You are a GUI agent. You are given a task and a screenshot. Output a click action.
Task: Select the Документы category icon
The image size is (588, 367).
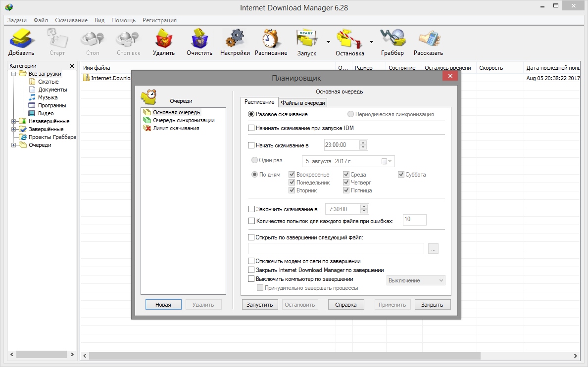[32, 90]
